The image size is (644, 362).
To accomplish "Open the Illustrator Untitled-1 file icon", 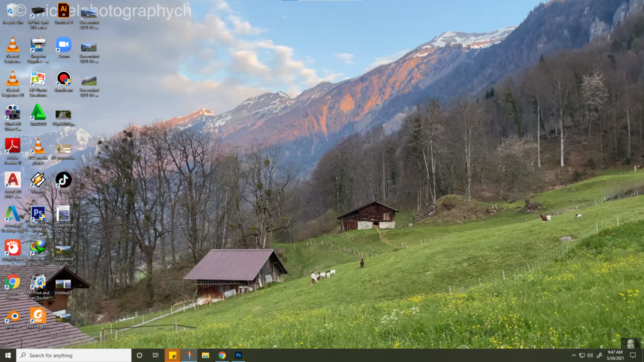I will 63,14.
